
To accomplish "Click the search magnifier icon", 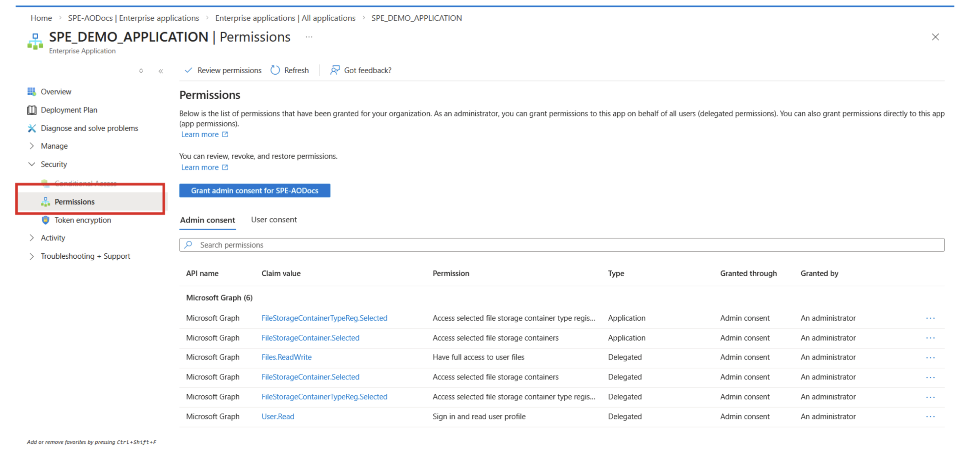I will [x=188, y=245].
